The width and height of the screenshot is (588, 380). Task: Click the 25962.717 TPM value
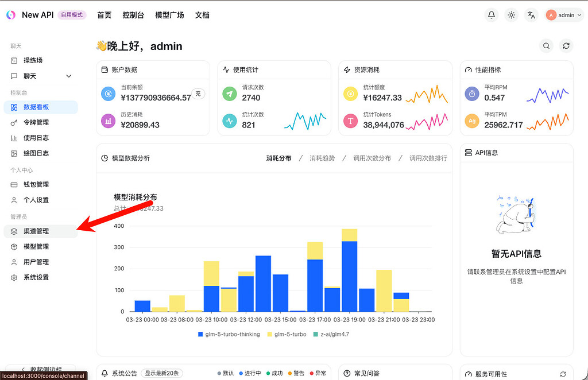click(x=503, y=125)
